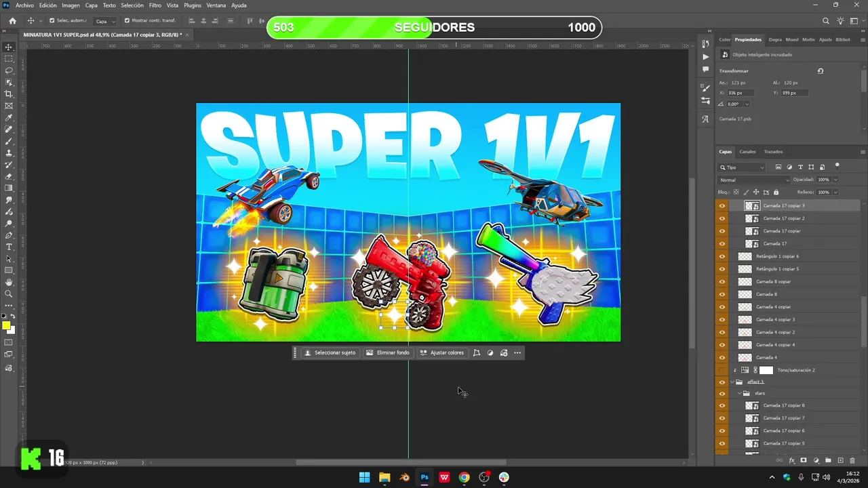
Task: Open the Archivo menu
Action: click(24, 5)
